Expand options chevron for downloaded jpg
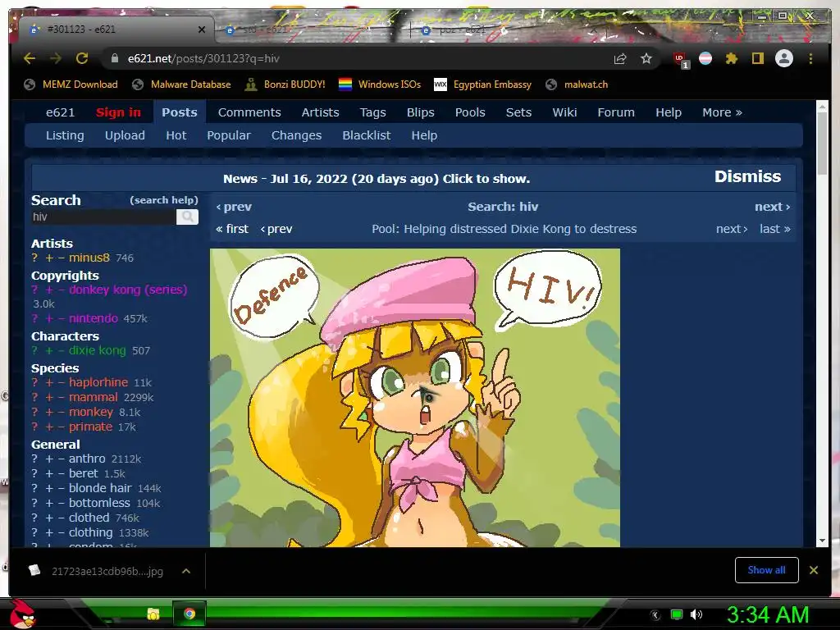This screenshot has width=840, height=630. (186, 571)
